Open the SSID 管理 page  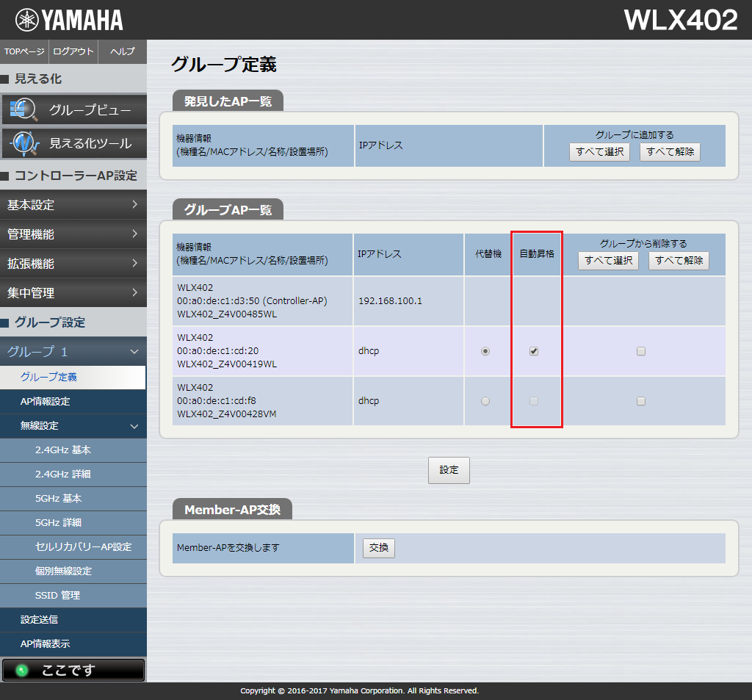[57, 595]
